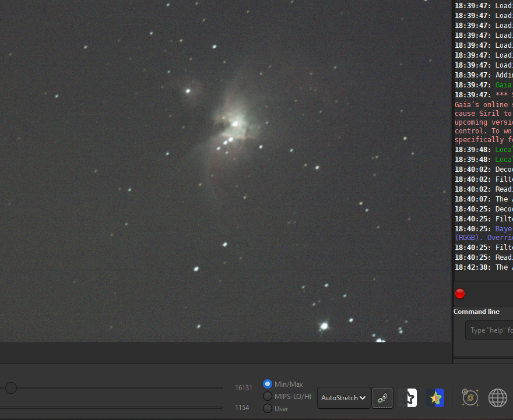513x420 pixels.
Task: Select the 18:40:25 Read log line
Action: 483,257
